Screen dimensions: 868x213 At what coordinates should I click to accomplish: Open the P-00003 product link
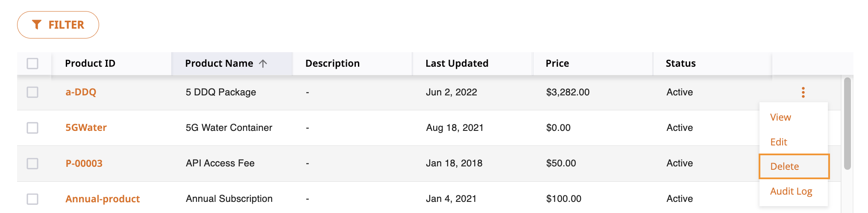[x=84, y=163]
